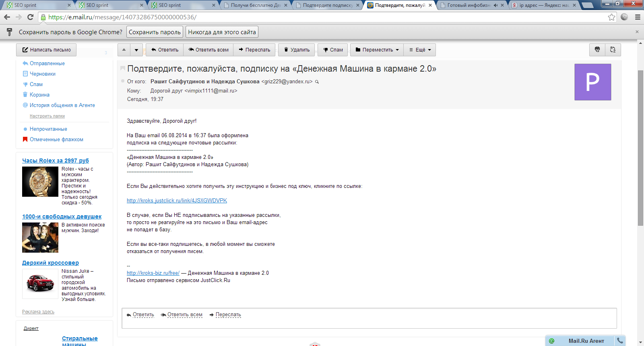Switch to Получи бесплатно tab
This screenshot has height=346, width=644.
click(x=256, y=5)
